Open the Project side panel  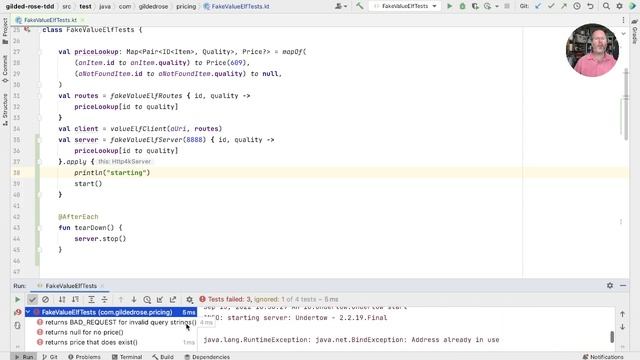point(5,31)
